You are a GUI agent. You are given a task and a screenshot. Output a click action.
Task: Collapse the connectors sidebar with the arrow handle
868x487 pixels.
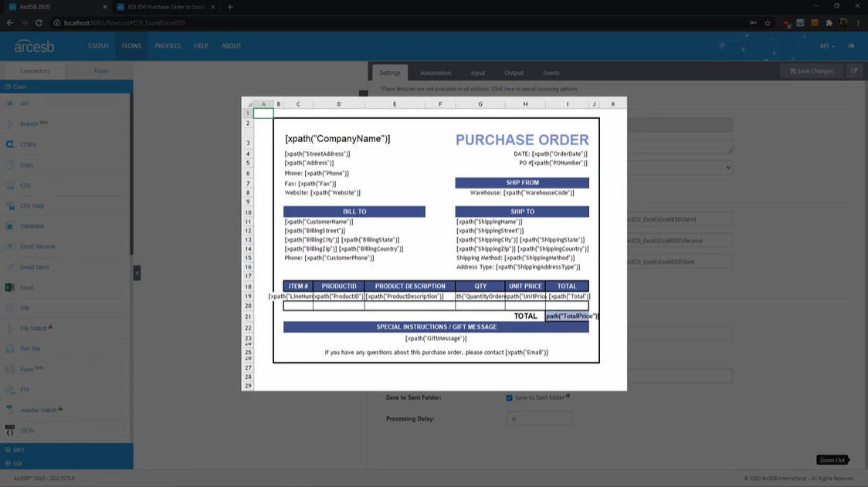137,273
